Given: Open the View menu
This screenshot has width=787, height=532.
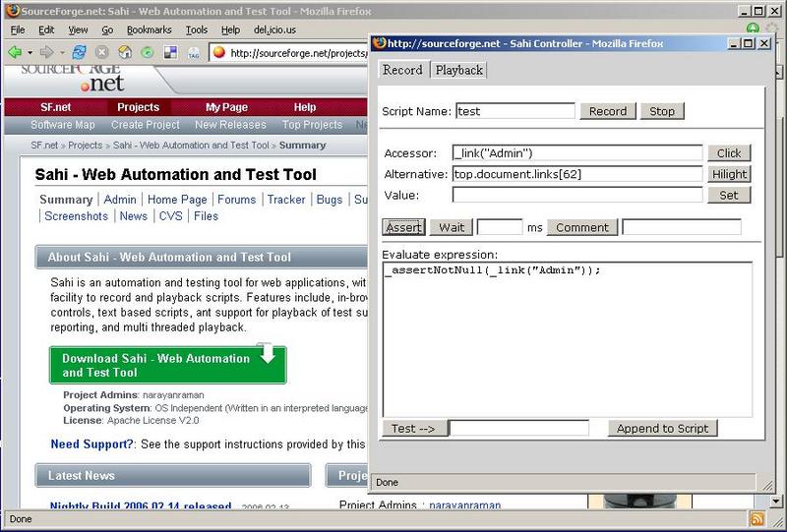Looking at the screenshot, I should [78, 30].
